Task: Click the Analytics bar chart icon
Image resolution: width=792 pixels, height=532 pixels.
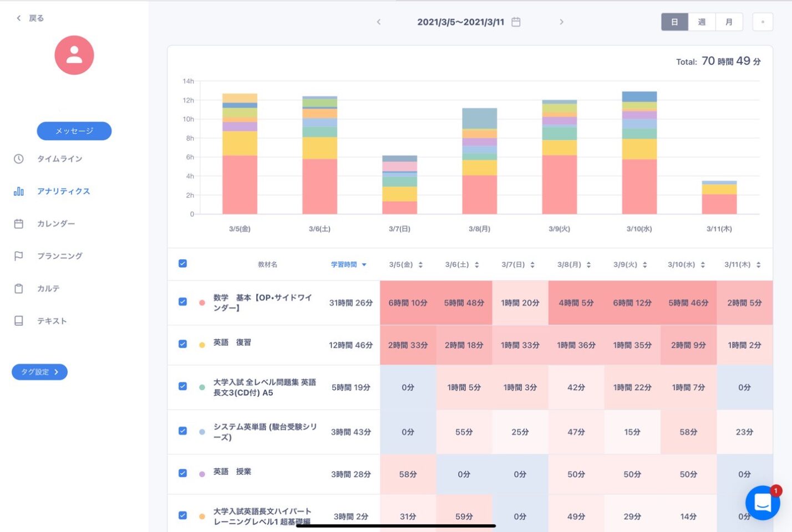Action: pyautogui.click(x=19, y=191)
